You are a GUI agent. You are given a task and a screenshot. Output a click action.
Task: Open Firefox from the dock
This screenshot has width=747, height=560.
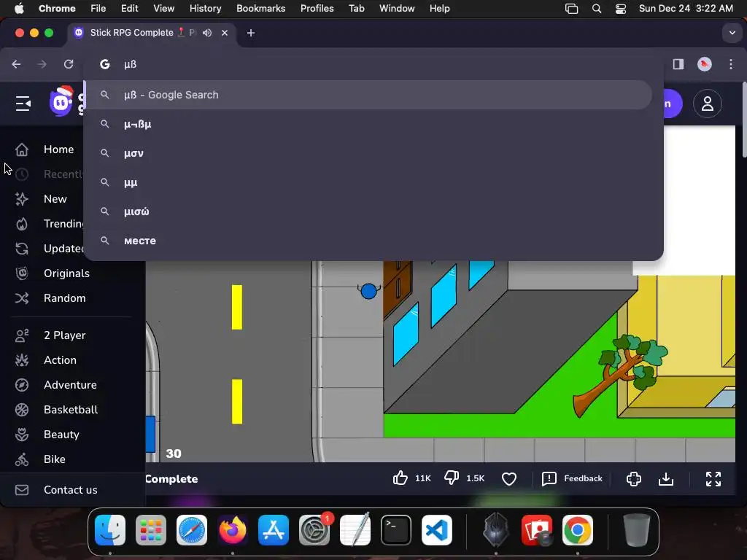pos(233,530)
